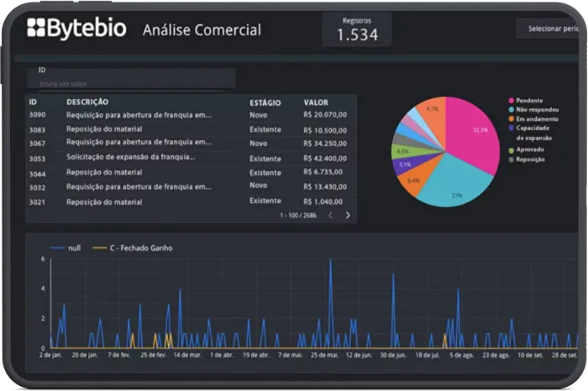Open the Selecionar período dropdown
588x391 pixels.
[549, 29]
